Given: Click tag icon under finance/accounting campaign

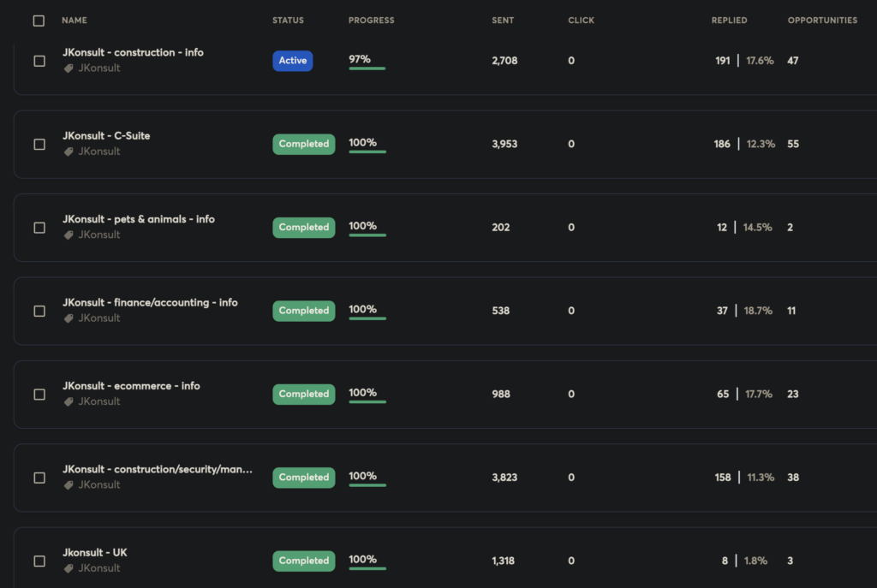Looking at the screenshot, I should tap(69, 318).
